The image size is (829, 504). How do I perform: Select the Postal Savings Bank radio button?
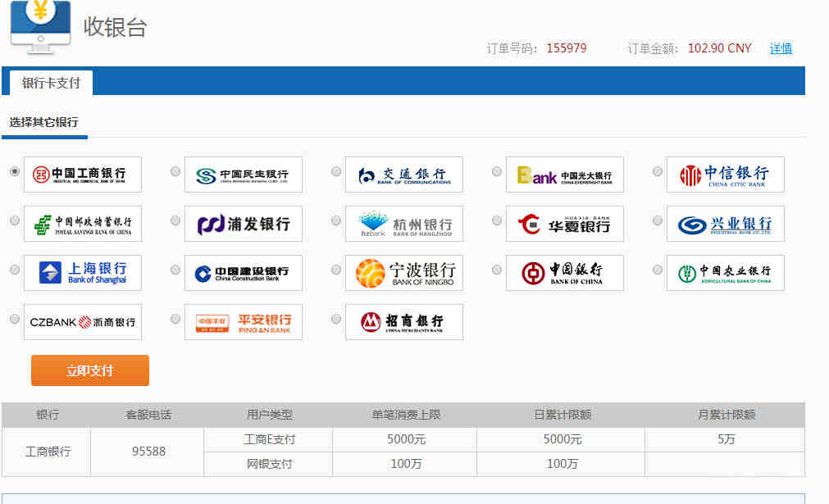15,220
